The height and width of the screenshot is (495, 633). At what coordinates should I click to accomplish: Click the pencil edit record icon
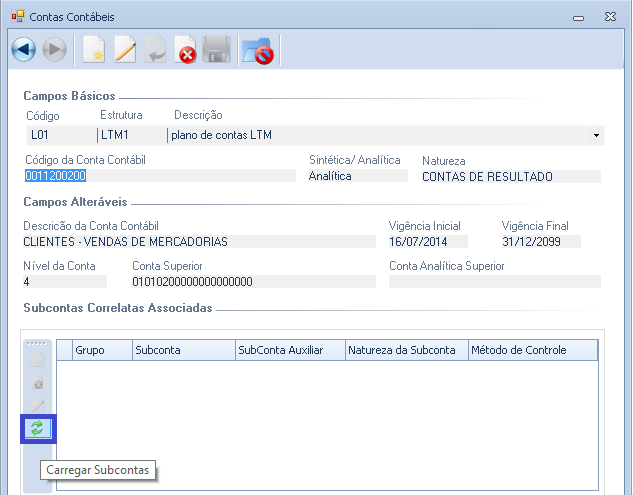(124, 49)
